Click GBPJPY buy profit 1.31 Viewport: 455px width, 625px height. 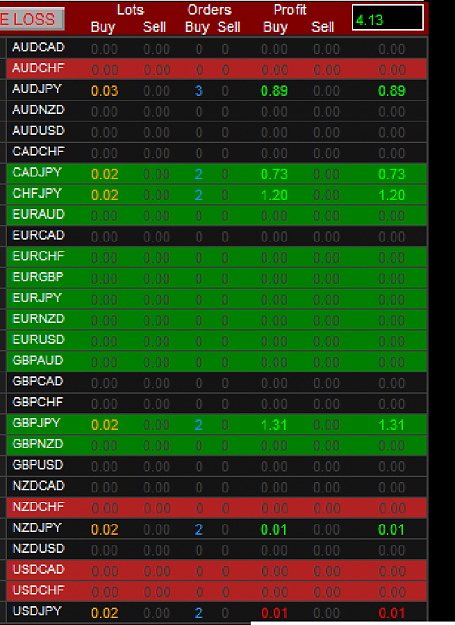point(274,425)
